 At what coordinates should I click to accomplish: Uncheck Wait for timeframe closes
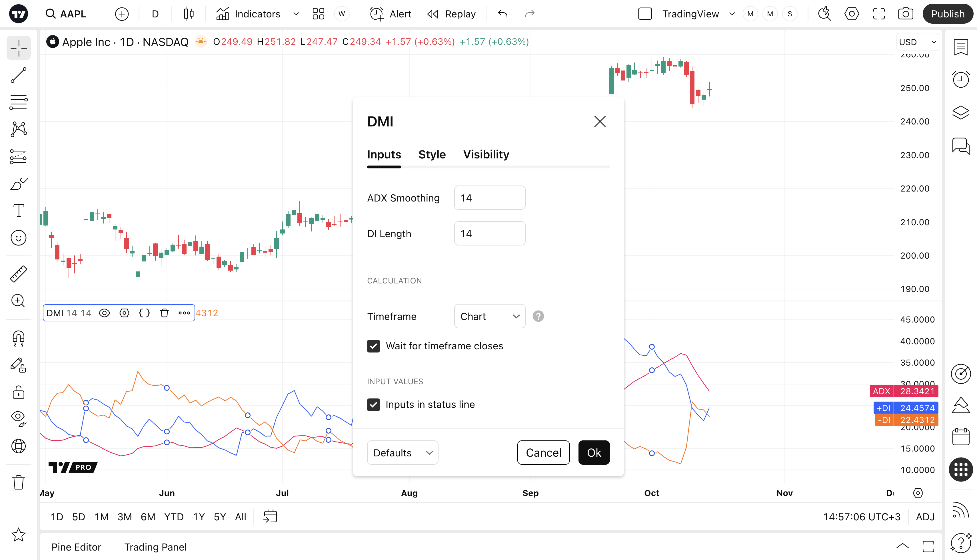click(x=373, y=346)
